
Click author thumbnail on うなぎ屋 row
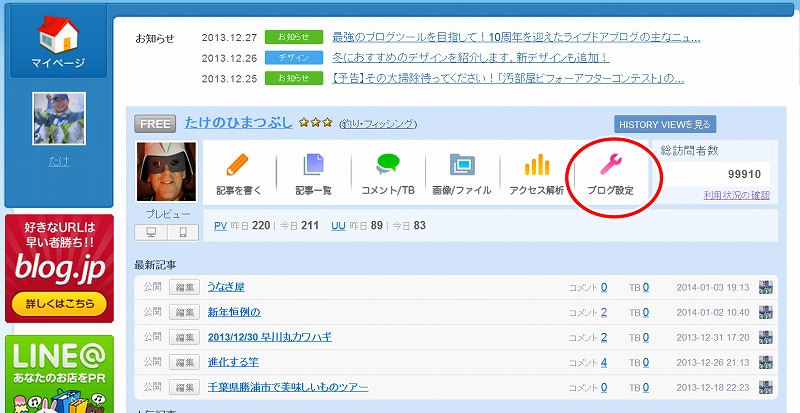point(765,287)
